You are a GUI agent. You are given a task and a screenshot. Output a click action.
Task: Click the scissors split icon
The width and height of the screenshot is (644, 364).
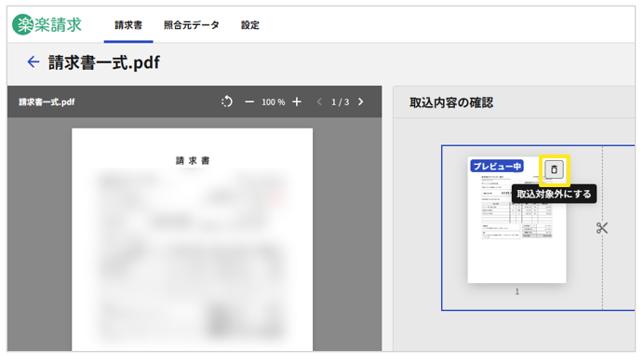[x=602, y=228]
